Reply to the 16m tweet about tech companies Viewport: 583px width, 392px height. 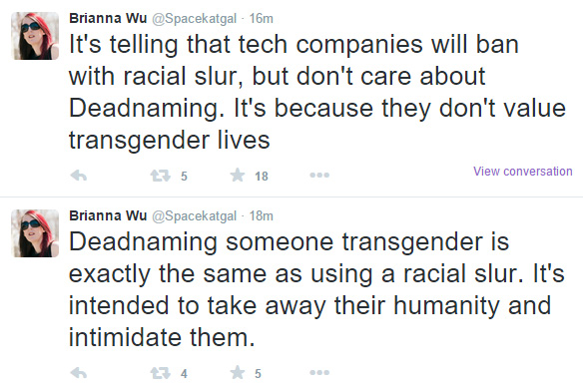click(x=79, y=175)
